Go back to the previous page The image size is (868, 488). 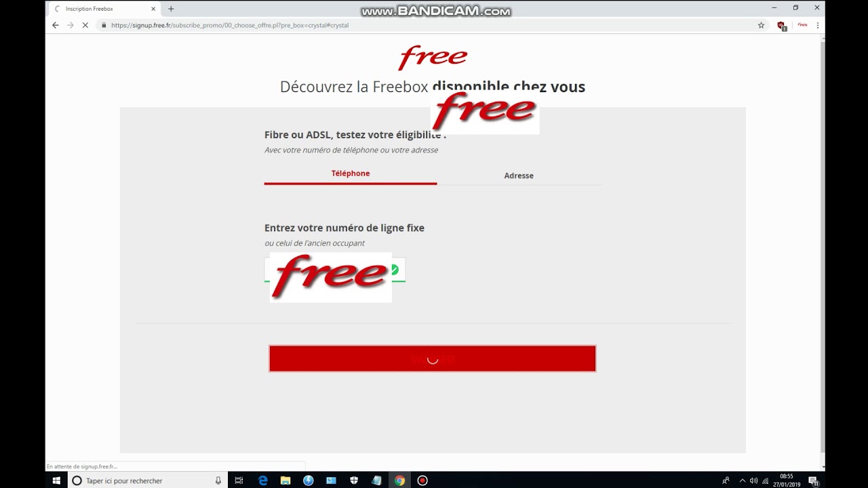tap(56, 25)
